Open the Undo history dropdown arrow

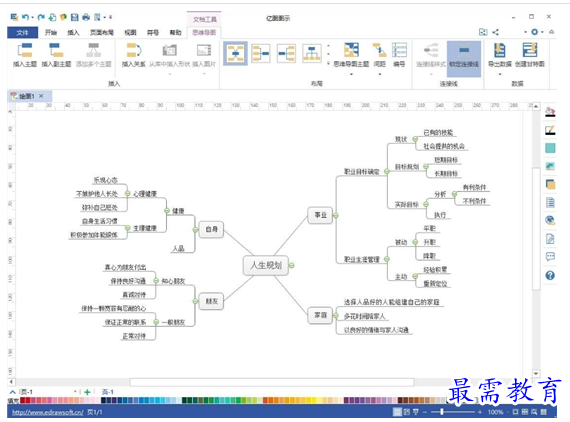pos(32,17)
